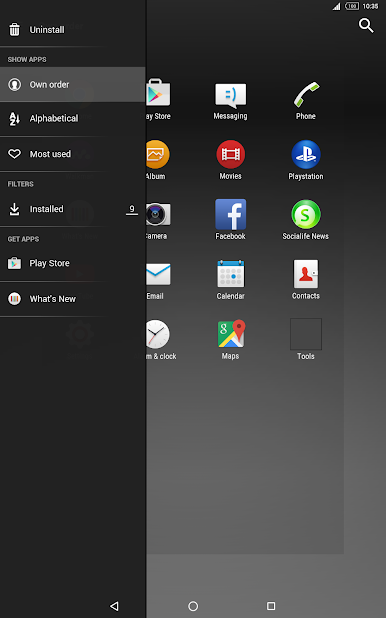Launch the Messaging app

[231, 100]
